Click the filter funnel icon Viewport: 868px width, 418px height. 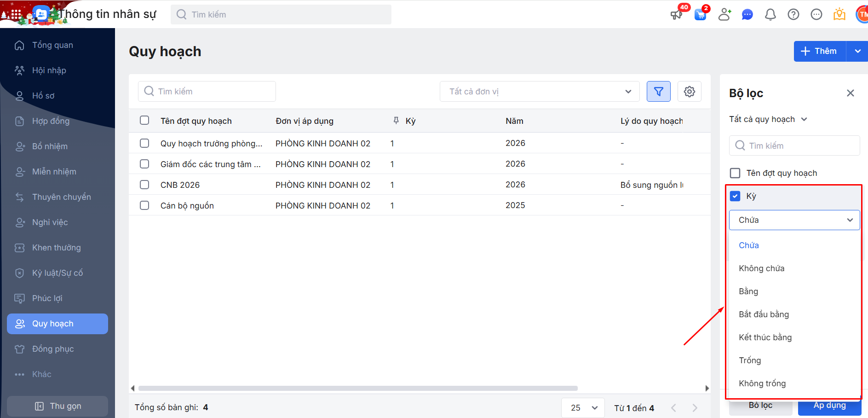[658, 92]
